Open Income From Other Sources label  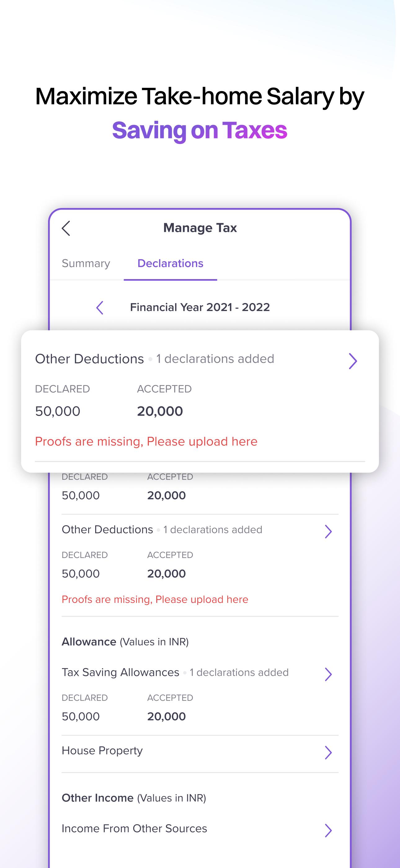point(134,829)
